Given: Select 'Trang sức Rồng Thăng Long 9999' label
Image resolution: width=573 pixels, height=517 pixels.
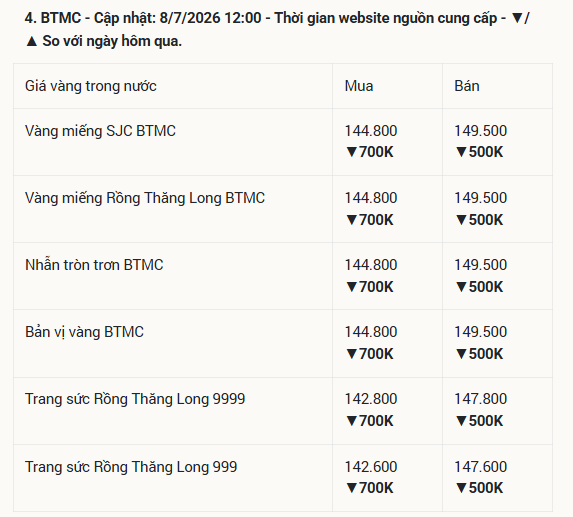Looking at the screenshot, I should [135, 399].
